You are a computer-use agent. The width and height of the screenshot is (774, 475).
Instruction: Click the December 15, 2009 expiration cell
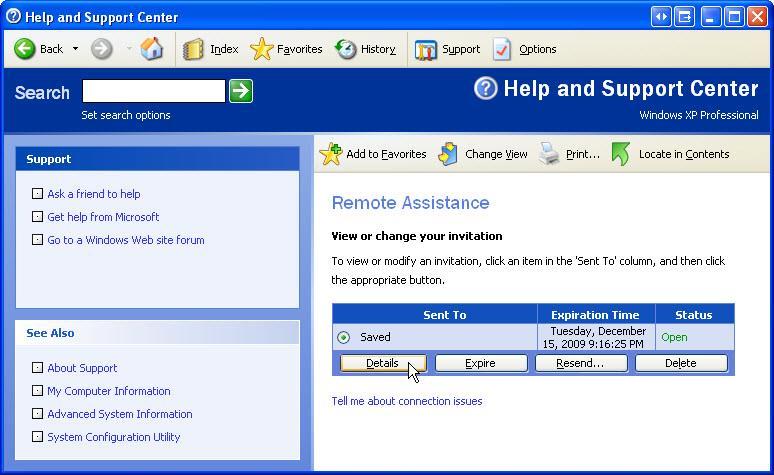[595, 337]
